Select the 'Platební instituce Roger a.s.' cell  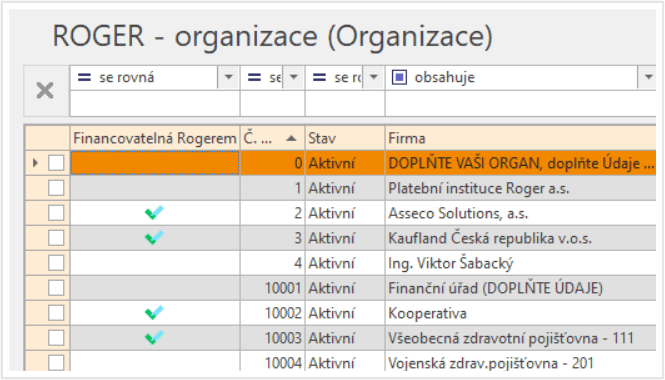point(521,188)
